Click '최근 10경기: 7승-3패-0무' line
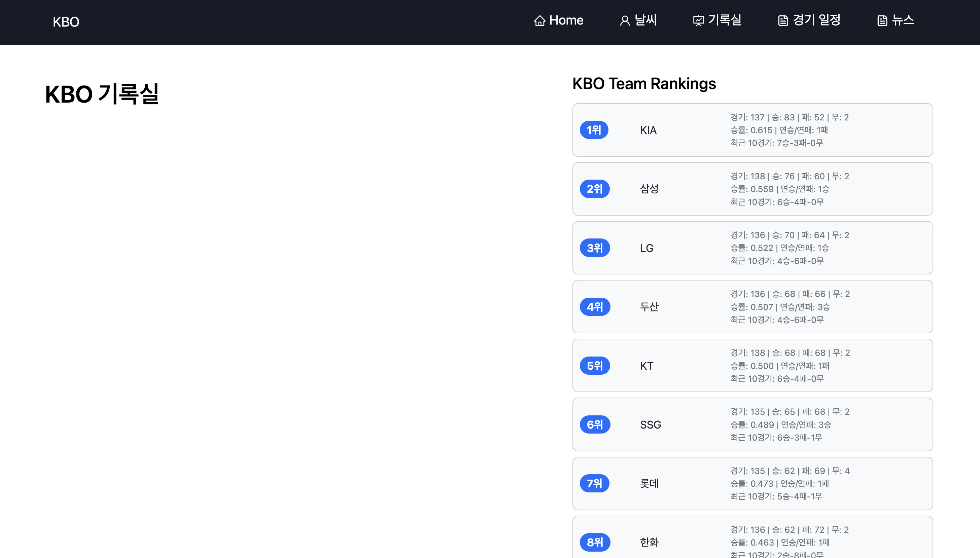 click(776, 143)
